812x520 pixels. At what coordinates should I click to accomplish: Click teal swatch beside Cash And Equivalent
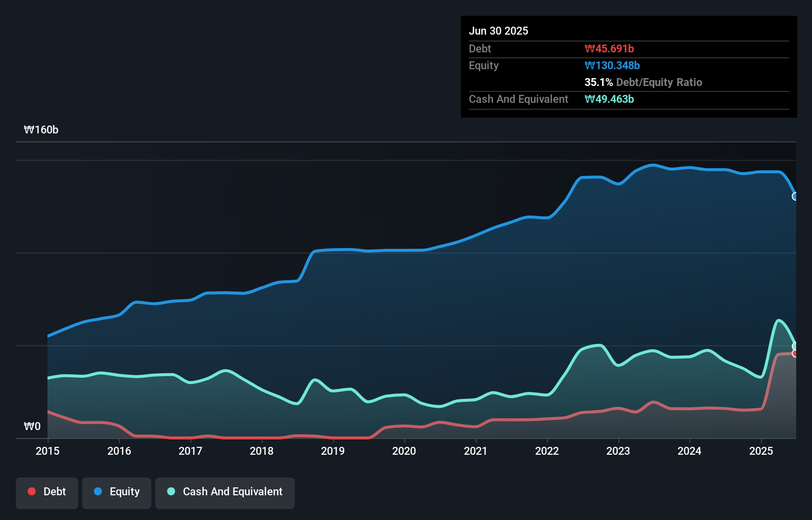tap(171, 491)
